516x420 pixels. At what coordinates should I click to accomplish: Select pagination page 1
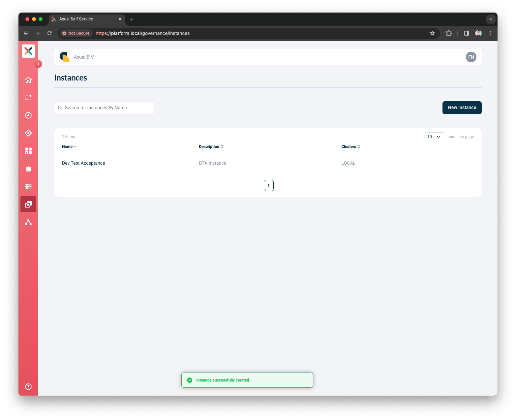click(269, 185)
